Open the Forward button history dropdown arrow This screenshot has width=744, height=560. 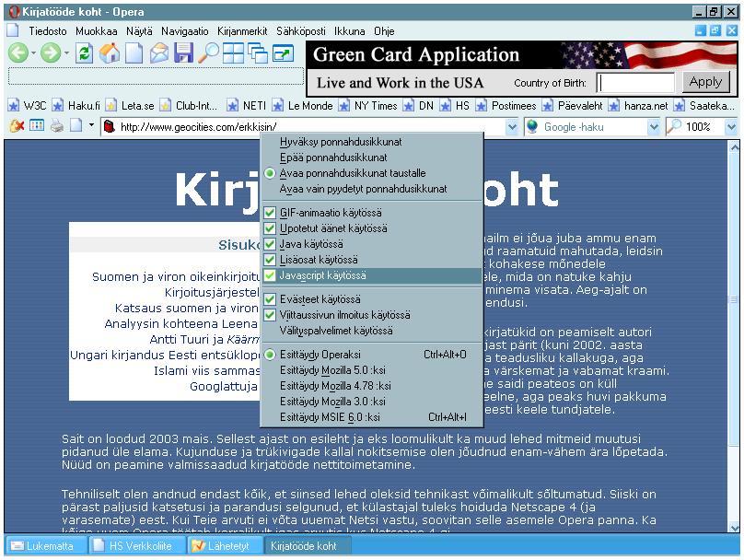tap(66, 53)
